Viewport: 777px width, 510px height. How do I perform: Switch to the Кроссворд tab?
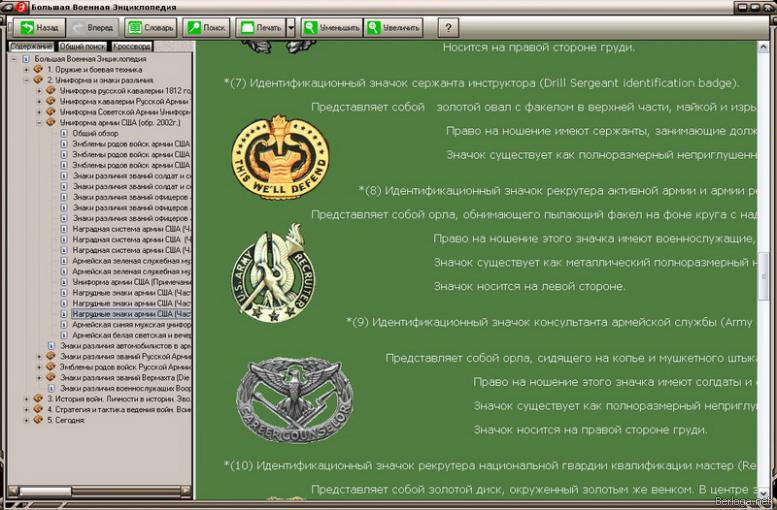(131, 47)
